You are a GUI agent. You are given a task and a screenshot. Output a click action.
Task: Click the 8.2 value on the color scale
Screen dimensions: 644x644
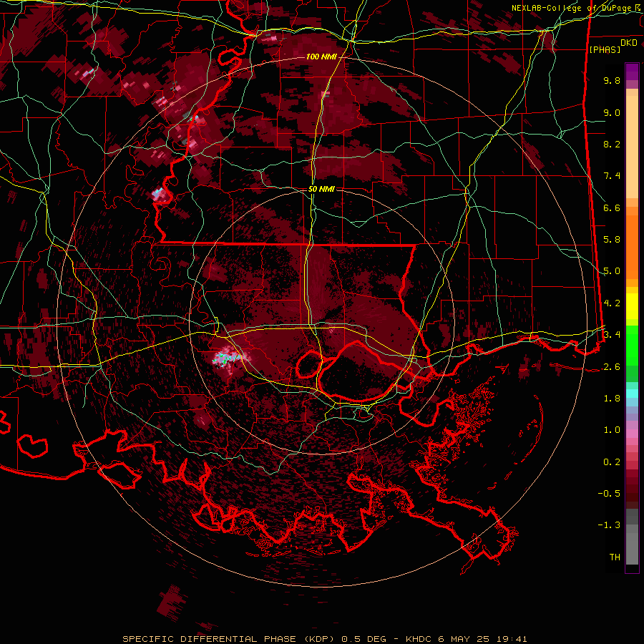612,144
